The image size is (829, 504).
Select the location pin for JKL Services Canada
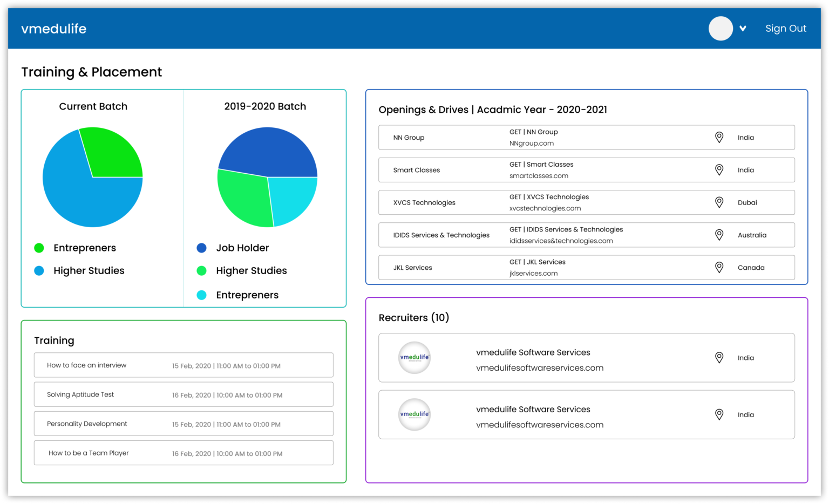[x=719, y=267]
